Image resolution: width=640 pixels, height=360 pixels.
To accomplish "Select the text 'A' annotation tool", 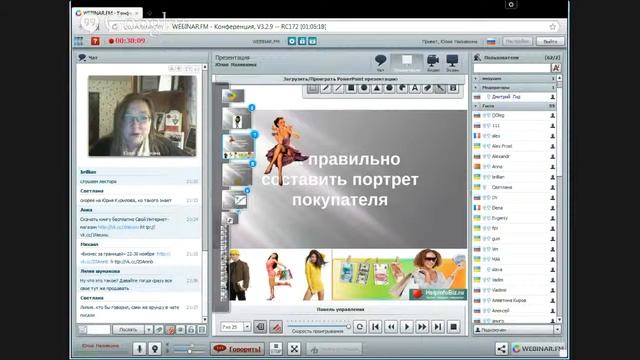I will click(415, 88).
